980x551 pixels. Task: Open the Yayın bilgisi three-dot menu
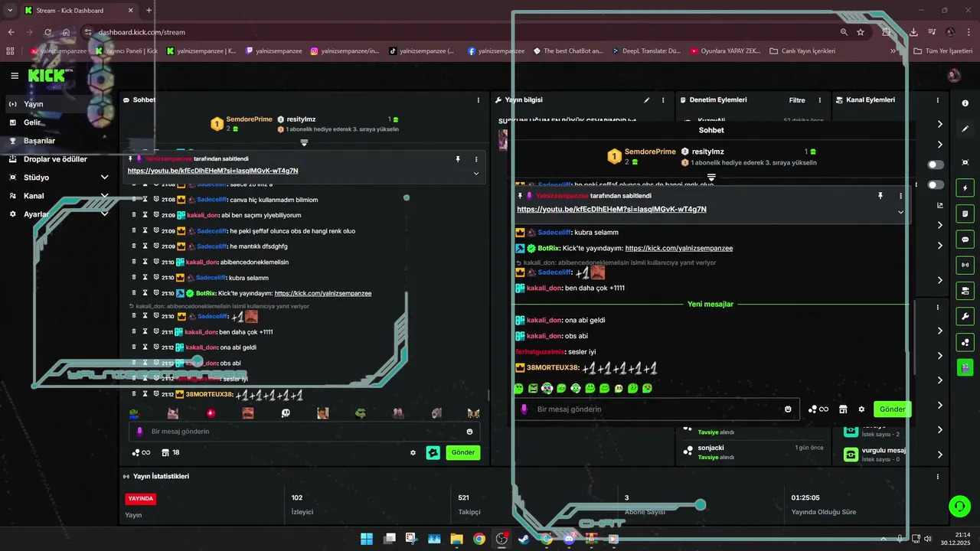662,100
